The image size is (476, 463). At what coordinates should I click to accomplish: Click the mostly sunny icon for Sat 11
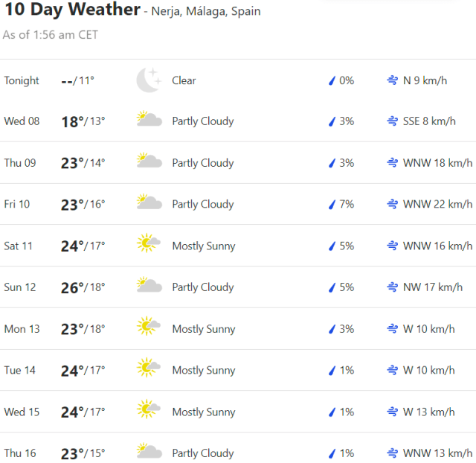[149, 245]
